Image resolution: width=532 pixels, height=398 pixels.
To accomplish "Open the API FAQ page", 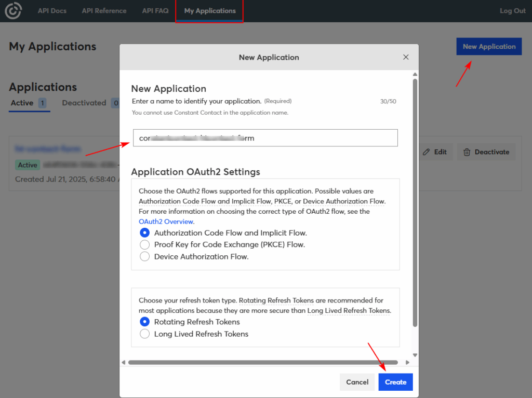I will point(155,11).
